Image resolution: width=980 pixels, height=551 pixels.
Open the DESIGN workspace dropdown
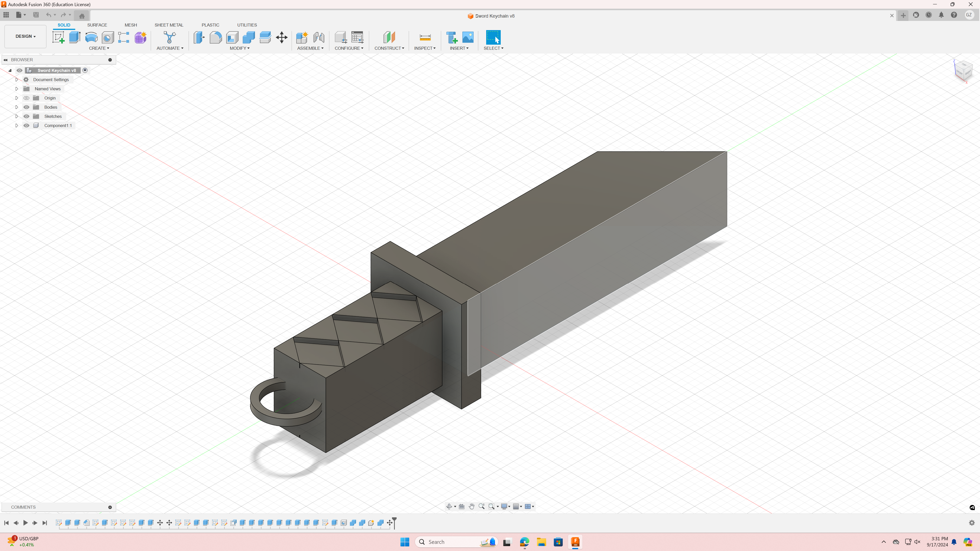click(26, 36)
